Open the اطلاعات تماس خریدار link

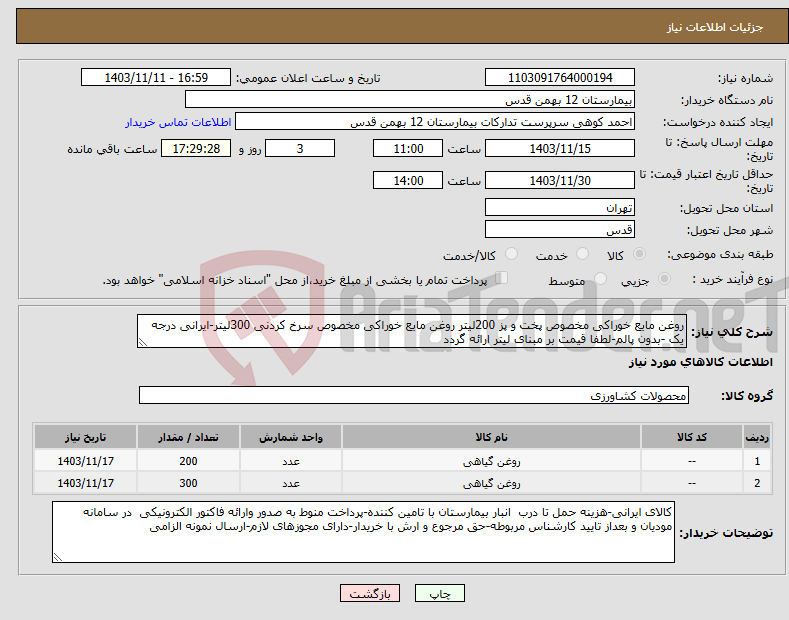(178, 122)
